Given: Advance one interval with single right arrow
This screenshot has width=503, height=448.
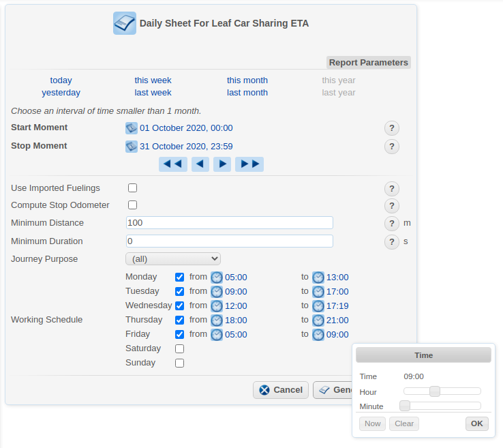Looking at the screenshot, I should click(222, 164).
